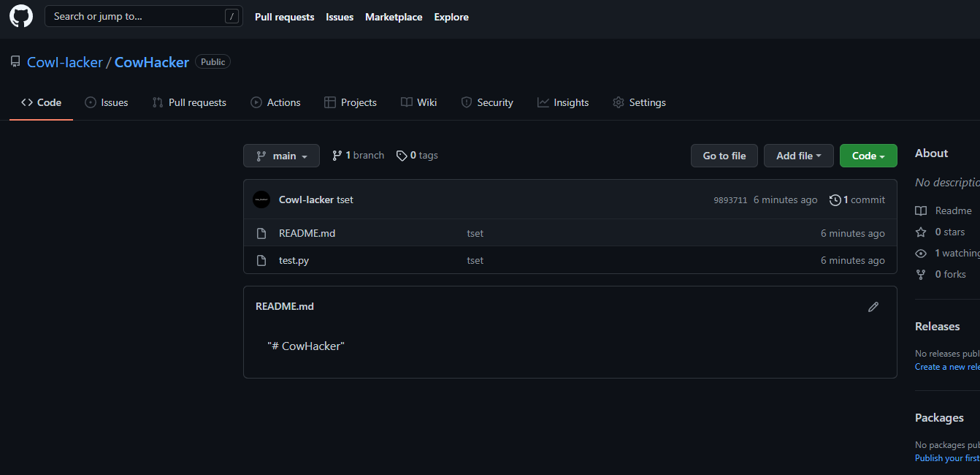The image size is (980, 475).
Task: Select the Code tab
Action: 42,102
